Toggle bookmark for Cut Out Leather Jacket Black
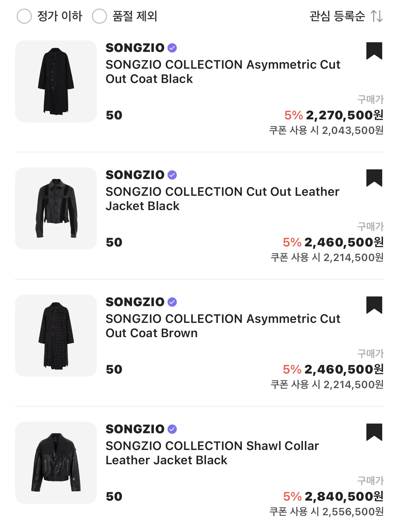 [374, 178]
